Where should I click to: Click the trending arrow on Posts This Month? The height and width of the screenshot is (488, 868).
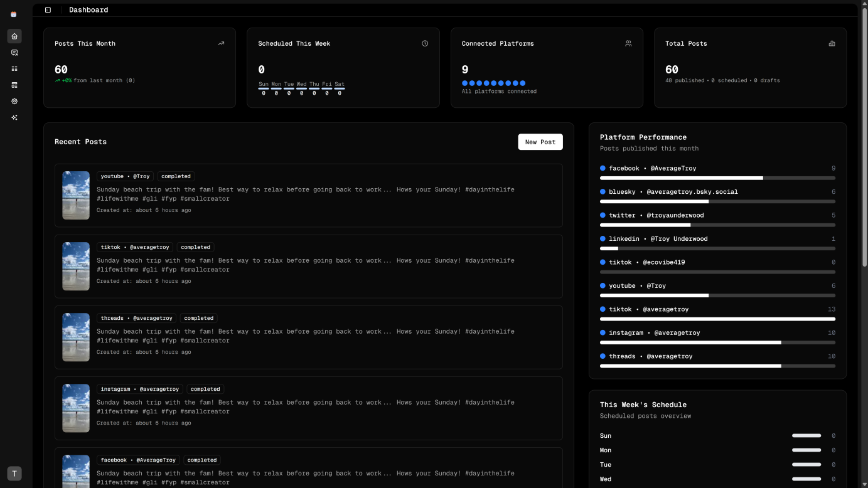point(221,44)
